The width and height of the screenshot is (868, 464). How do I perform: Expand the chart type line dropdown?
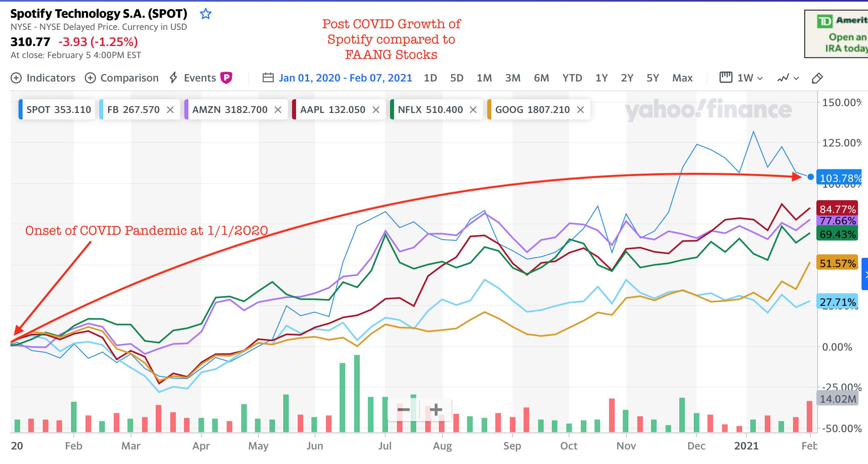click(788, 78)
